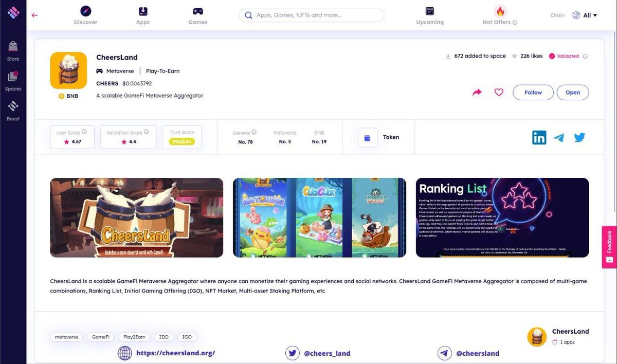Switch to the Apps tab
This screenshot has width=617, height=364.
(x=143, y=15)
